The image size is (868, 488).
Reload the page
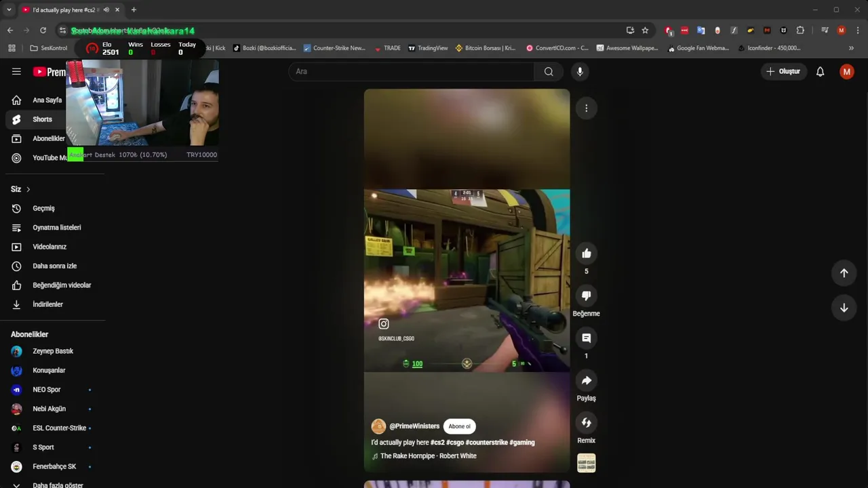pyautogui.click(x=43, y=30)
